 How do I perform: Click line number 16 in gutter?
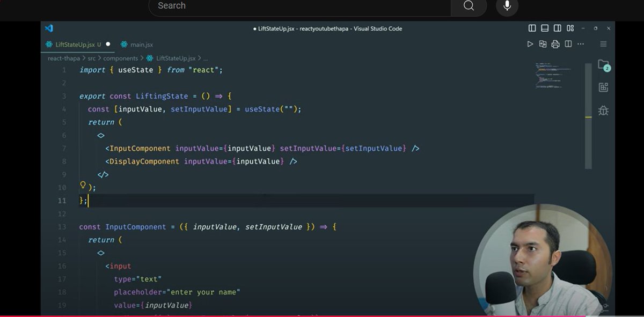[x=62, y=266]
